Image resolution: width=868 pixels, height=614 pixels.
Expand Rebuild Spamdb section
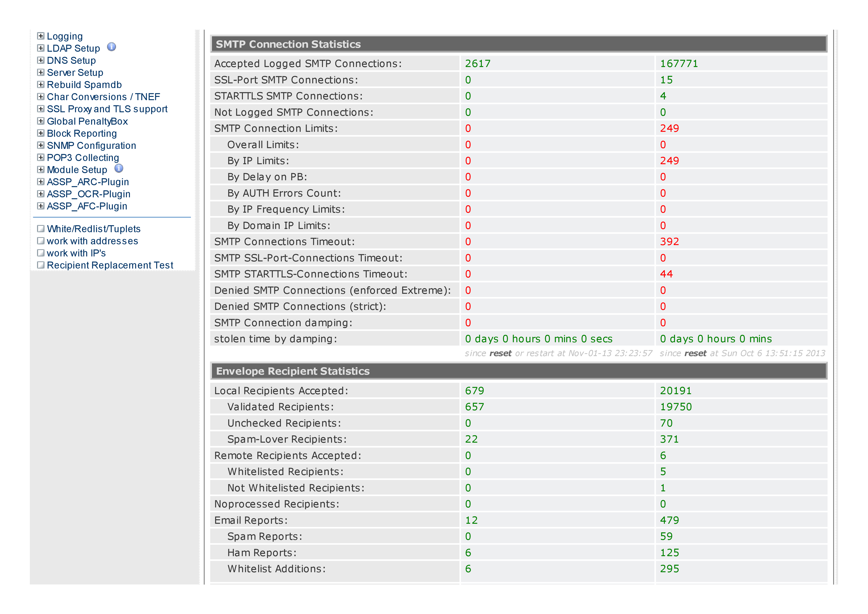tap(41, 84)
